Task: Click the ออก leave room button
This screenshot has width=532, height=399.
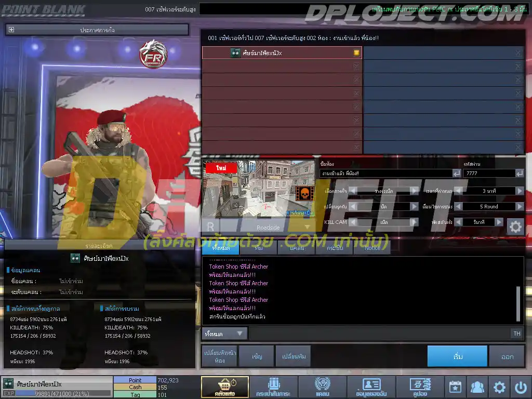Action: click(x=507, y=356)
